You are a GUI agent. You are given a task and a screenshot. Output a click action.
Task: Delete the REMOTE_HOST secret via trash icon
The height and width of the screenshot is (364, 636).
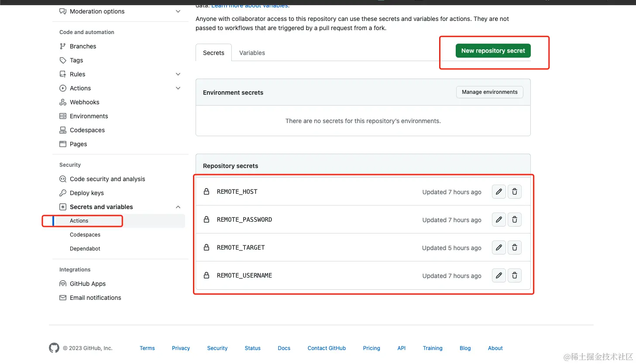515,192
